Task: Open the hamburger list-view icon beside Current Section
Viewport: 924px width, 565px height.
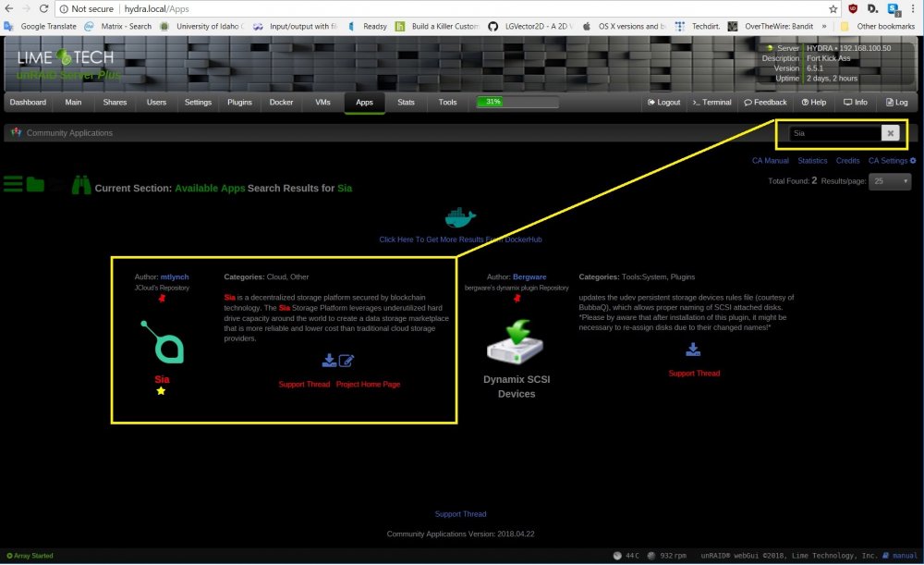Action: [x=13, y=184]
